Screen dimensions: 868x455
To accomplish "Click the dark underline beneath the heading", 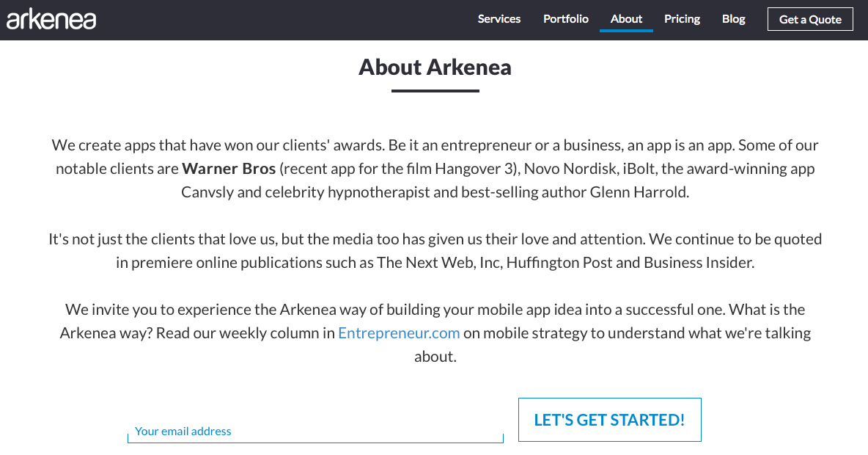I will (x=435, y=91).
